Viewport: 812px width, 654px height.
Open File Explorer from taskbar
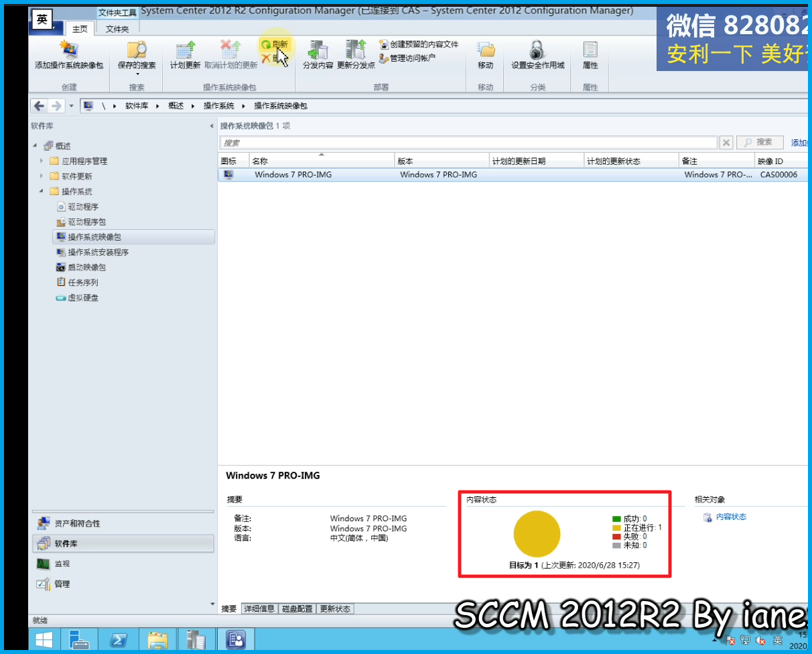tap(158, 639)
